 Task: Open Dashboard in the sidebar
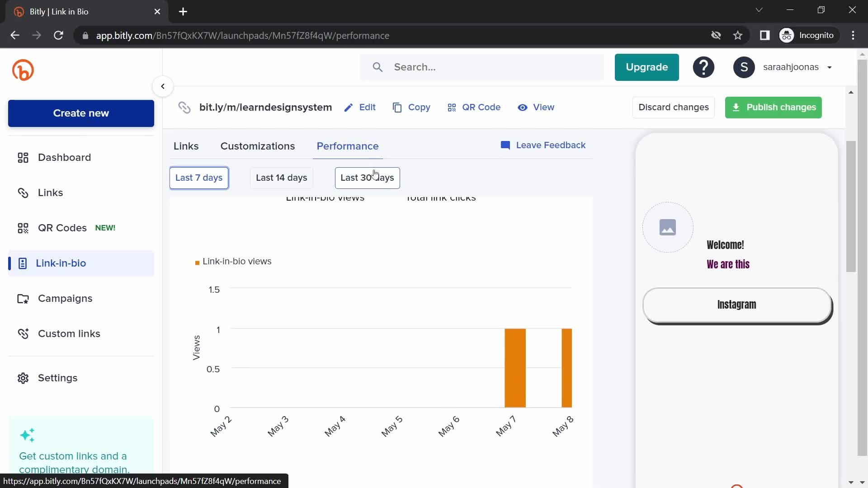click(x=81, y=157)
